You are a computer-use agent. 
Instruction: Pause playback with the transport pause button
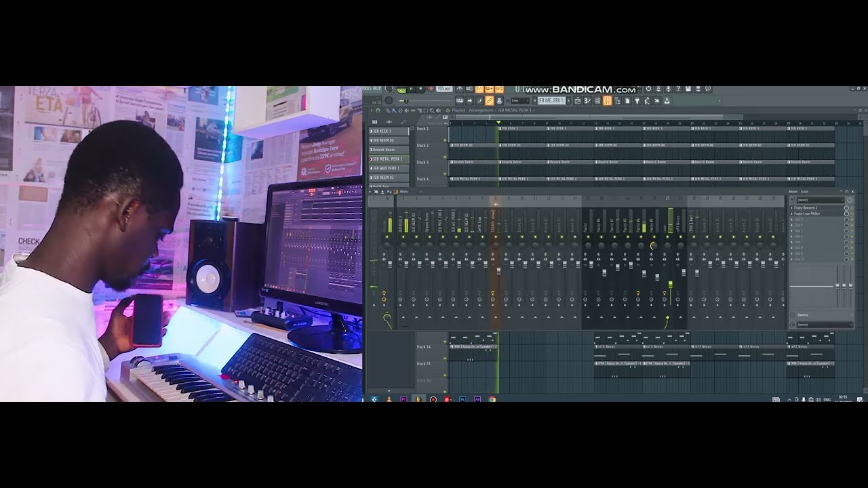(411, 89)
